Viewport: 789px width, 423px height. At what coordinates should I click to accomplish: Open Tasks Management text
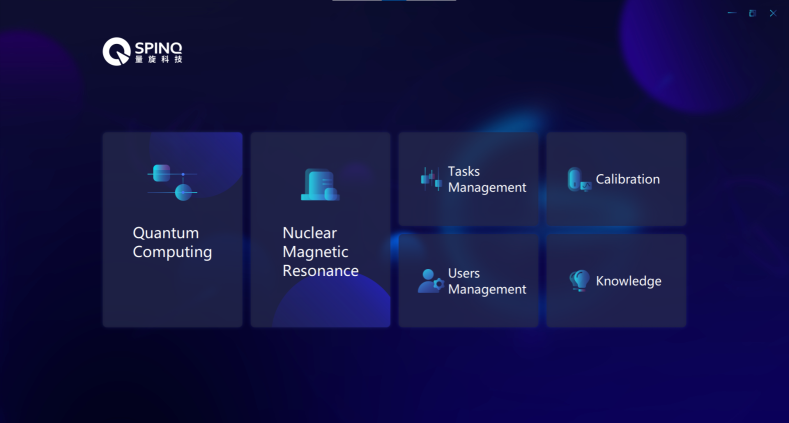(487, 179)
